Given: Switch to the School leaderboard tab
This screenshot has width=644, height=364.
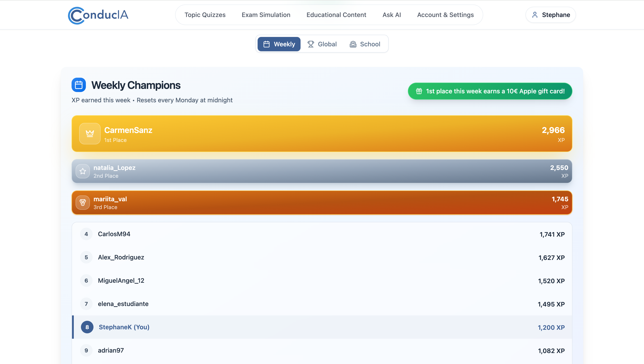Looking at the screenshot, I should tap(365, 44).
